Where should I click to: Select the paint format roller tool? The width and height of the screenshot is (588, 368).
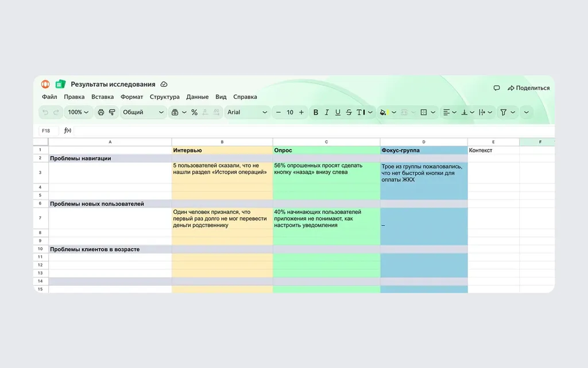tap(112, 112)
